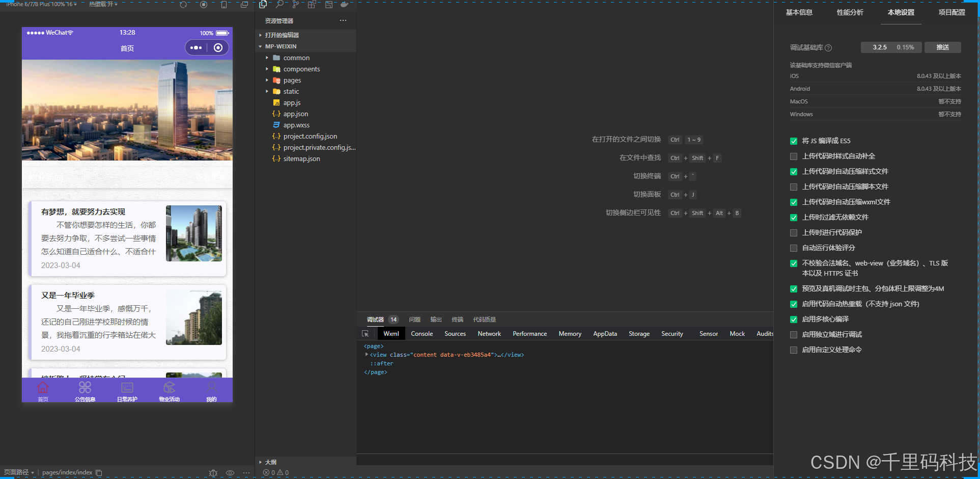The height and width of the screenshot is (479, 980).
Task: Open the 问题 panel tab
Action: (x=415, y=320)
